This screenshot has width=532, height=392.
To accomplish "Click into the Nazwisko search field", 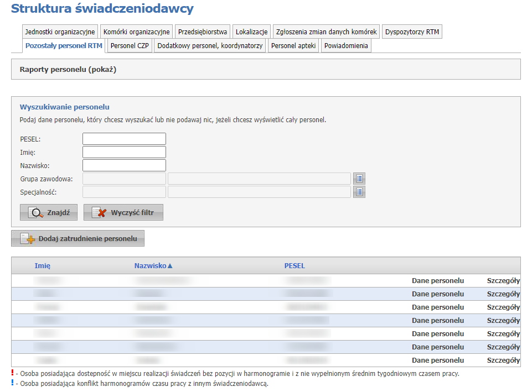I will click(124, 165).
